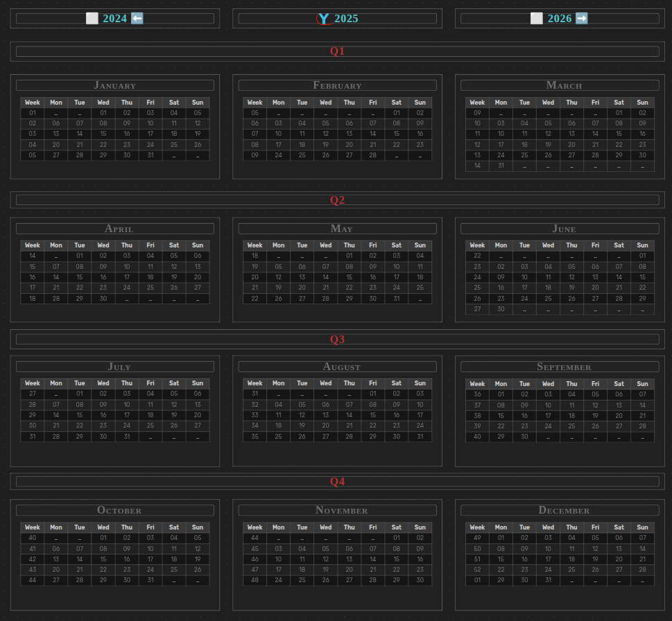This screenshot has width=672, height=621.
Task: Open the January month heading
Action: pos(115,85)
